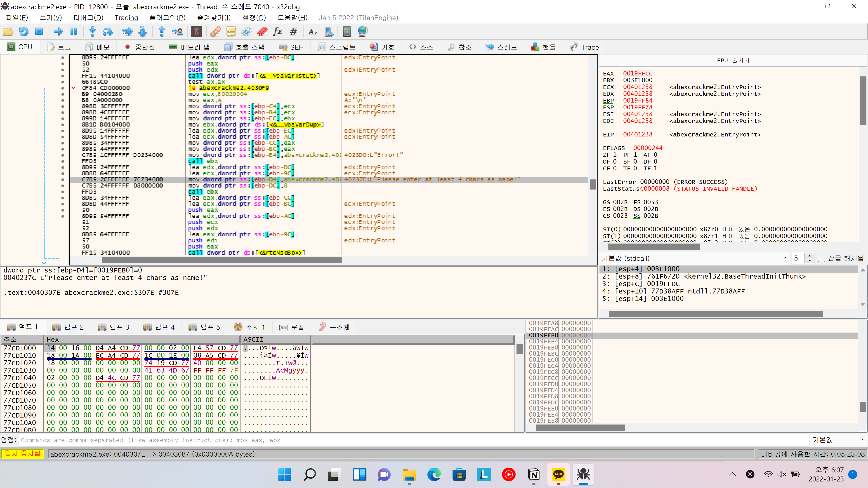Open the 스레드 tab
The image size is (868, 488).
pyautogui.click(x=501, y=47)
